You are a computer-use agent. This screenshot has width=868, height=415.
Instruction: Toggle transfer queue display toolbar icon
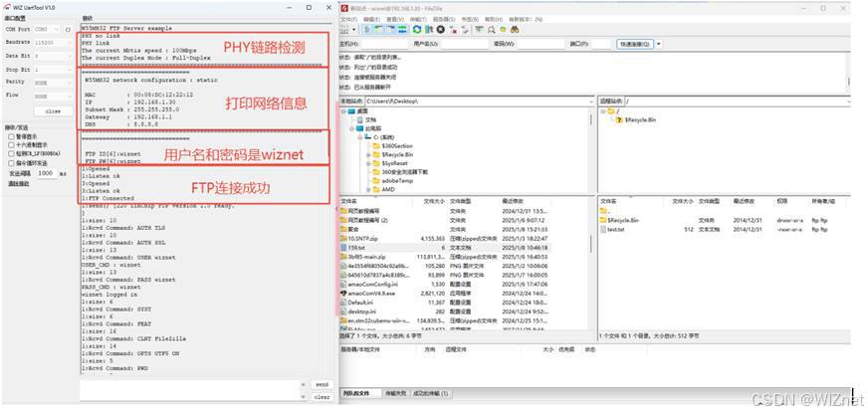[402, 29]
